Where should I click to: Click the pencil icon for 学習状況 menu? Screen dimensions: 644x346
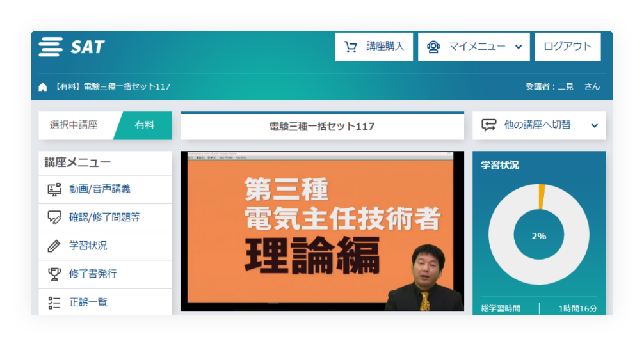pyautogui.click(x=54, y=246)
